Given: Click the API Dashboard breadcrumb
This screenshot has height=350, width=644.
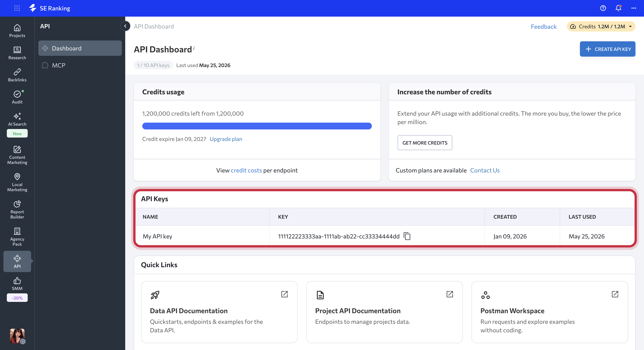Looking at the screenshot, I should coord(154,26).
